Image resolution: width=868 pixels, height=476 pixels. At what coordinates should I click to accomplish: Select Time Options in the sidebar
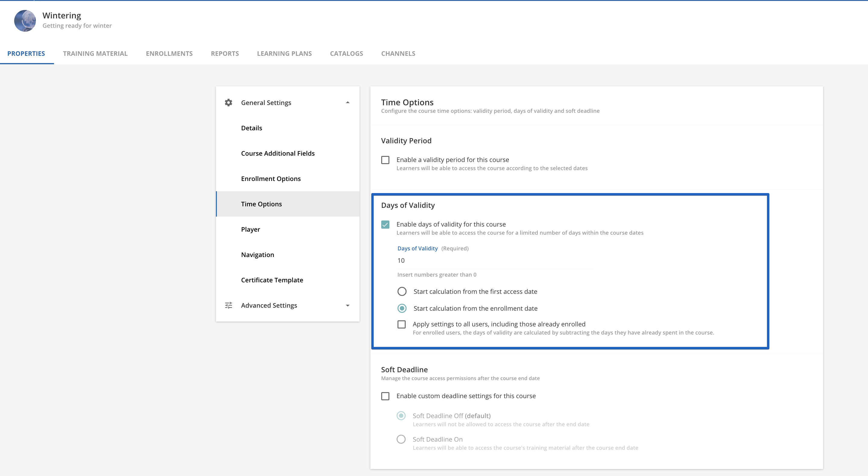(x=288, y=204)
